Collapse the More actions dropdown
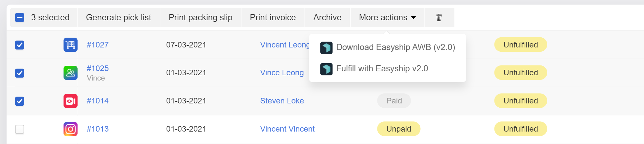Screen dimensions: 644x144 pos(387,18)
